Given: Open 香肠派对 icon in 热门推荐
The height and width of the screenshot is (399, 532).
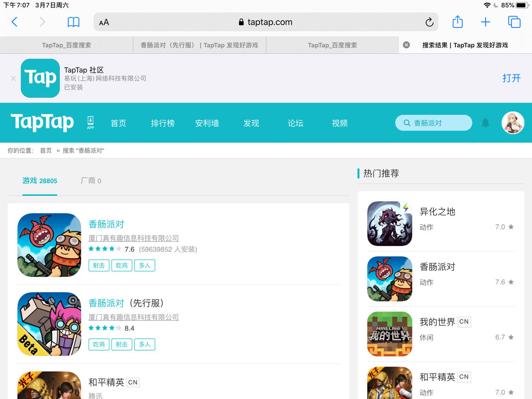Looking at the screenshot, I should pyautogui.click(x=390, y=279).
